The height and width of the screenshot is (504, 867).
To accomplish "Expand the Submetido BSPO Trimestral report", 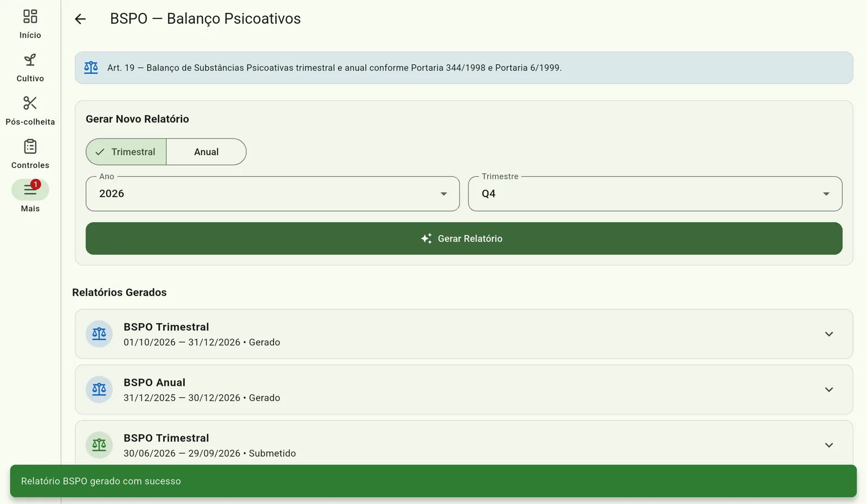I will pyautogui.click(x=829, y=445).
